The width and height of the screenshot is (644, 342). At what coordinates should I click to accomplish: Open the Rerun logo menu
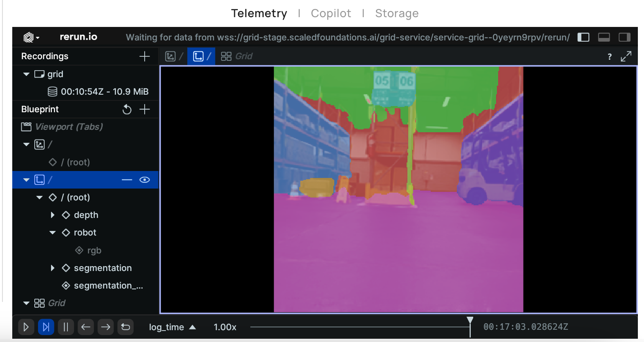pos(31,37)
